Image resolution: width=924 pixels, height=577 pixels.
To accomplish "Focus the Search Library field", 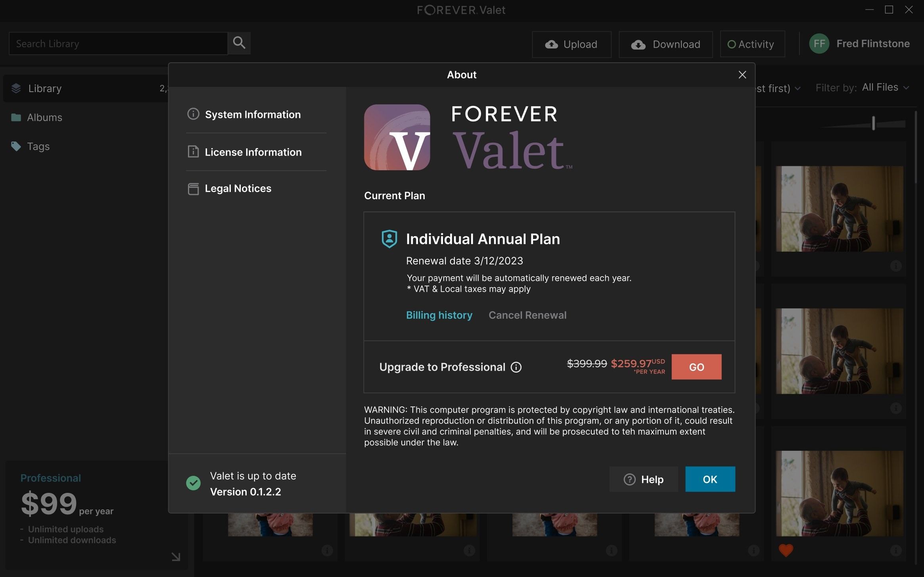I will tap(118, 44).
